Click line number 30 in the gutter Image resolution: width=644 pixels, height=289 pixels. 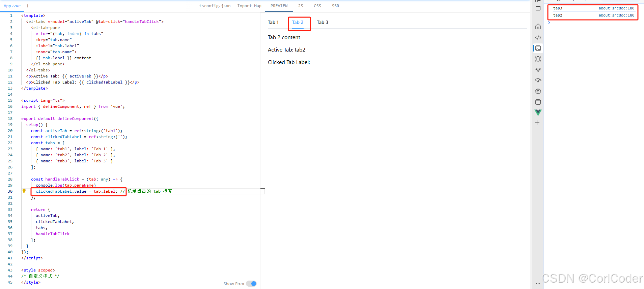pyautogui.click(x=10, y=191)
